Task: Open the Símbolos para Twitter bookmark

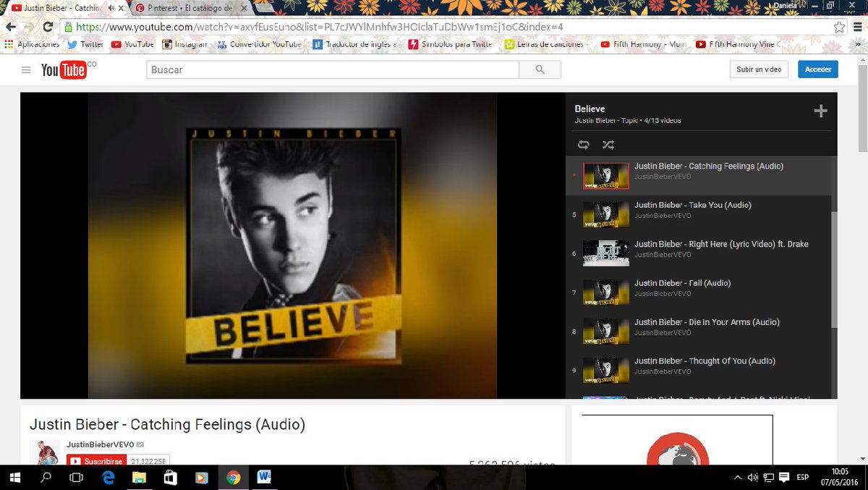Action: (x=451, y=44)
